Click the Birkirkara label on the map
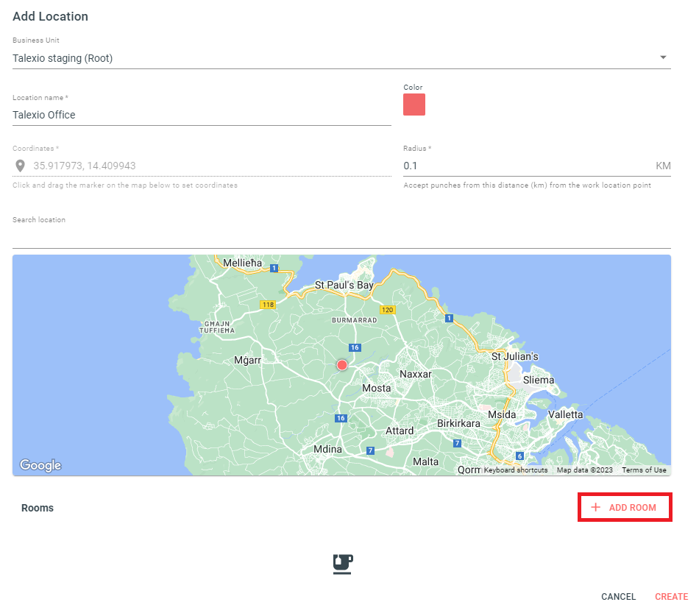This screenshot has height=616, width=699. pos(458,423)
